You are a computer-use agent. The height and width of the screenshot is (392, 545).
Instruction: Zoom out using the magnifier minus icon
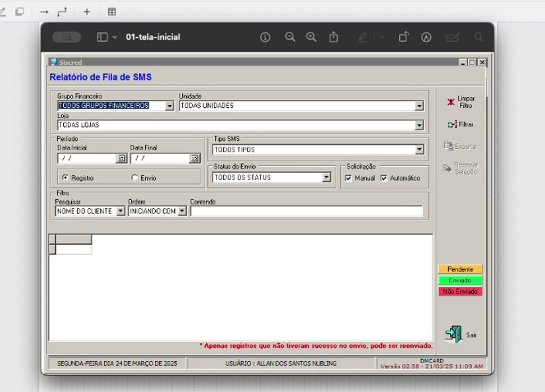coord(290,37)
